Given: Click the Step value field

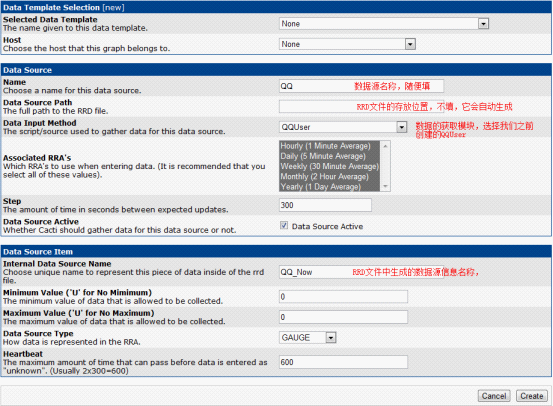Looking at the screenshot, I should 325,205.
